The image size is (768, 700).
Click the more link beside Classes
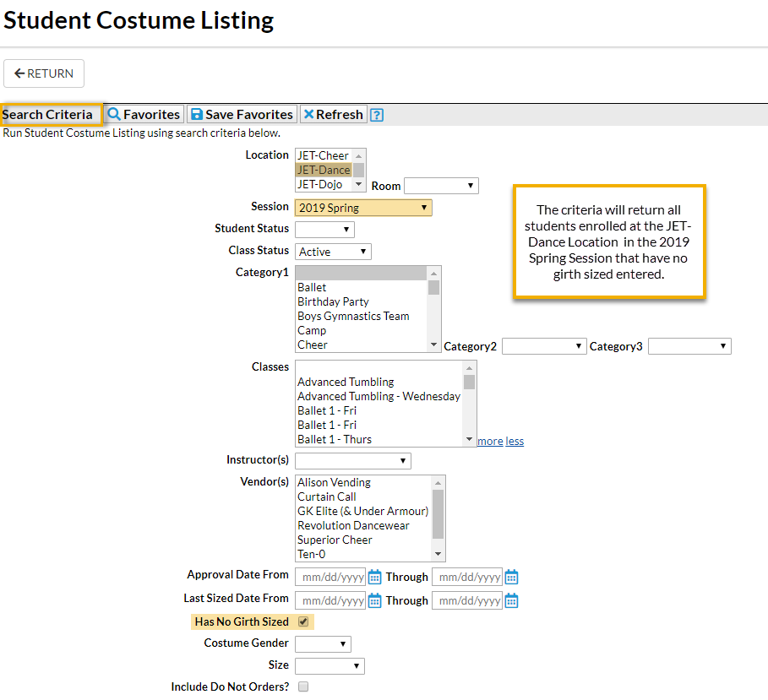pos(490,442)
